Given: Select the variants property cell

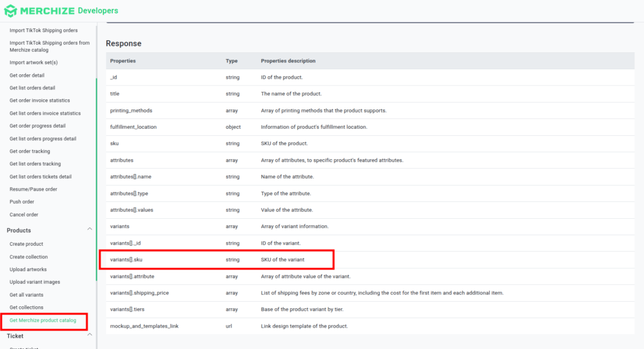Looking at the screenshot, I should [119, 226].
